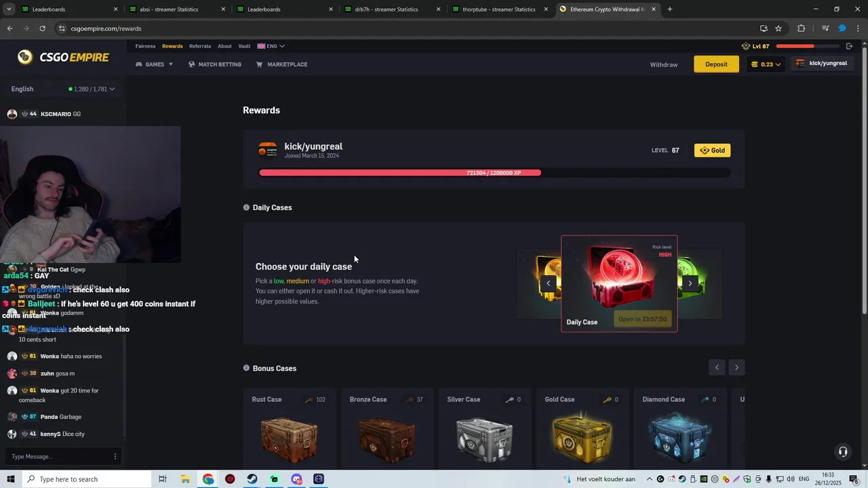Reload the page
This screenshot has height=488, width=868.
coord(42,28)
